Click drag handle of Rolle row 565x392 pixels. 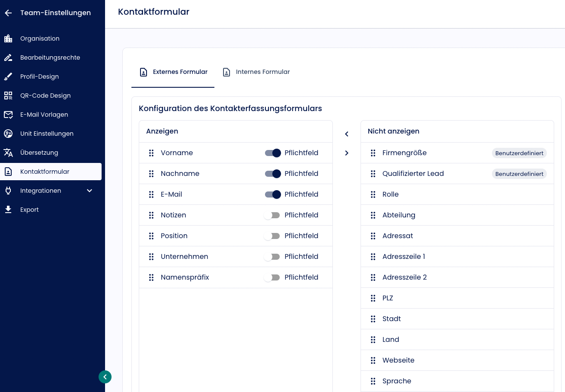373,194
